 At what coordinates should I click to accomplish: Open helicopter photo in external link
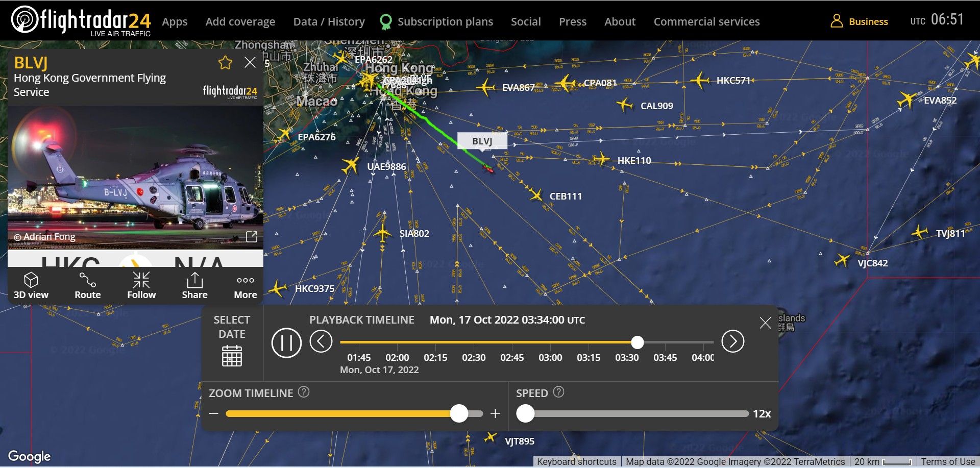point(252,237)
